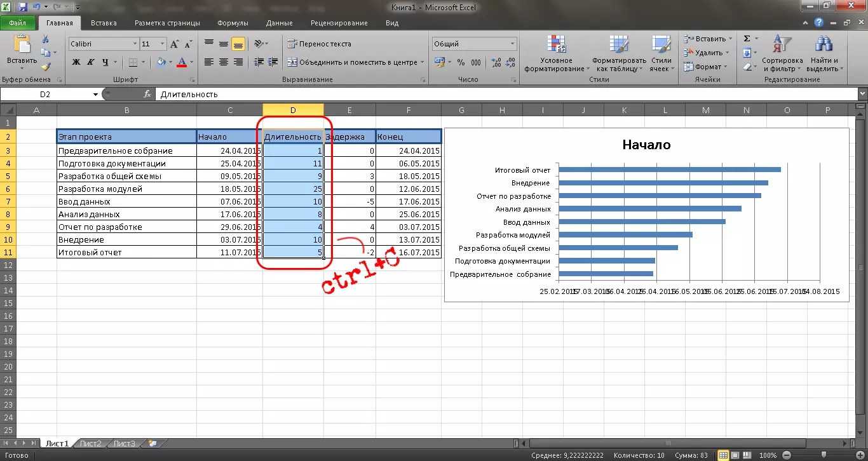
Task: Open the Лист2 sheet tab
Action: coord(90,443)
